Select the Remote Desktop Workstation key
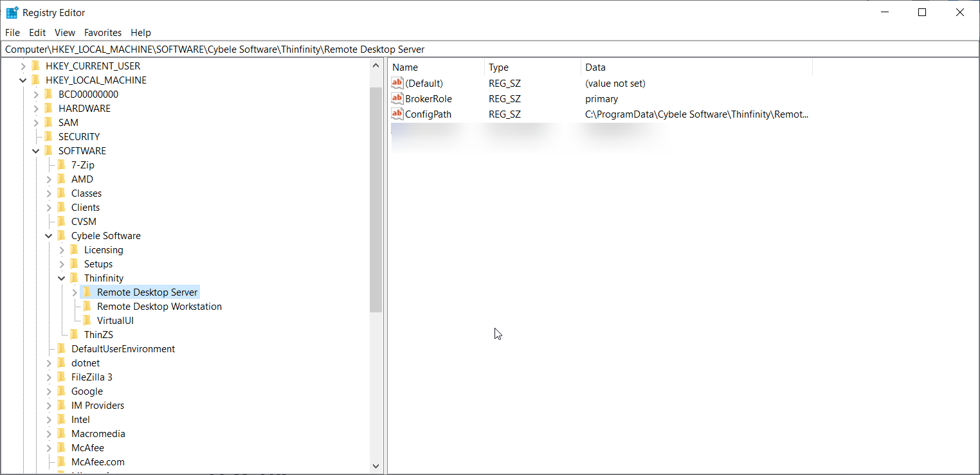Viewport: 980px width, 475px height. point(158,306)
